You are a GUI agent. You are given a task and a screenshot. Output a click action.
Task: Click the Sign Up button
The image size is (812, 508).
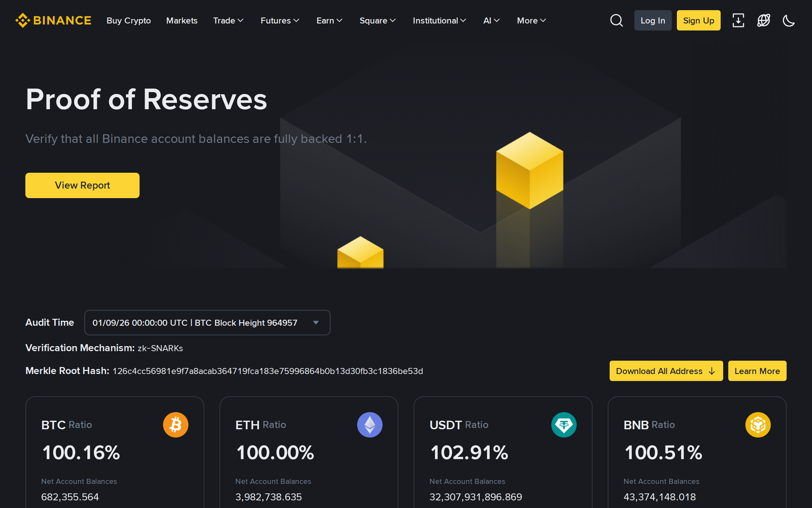[x=698, y=21]
